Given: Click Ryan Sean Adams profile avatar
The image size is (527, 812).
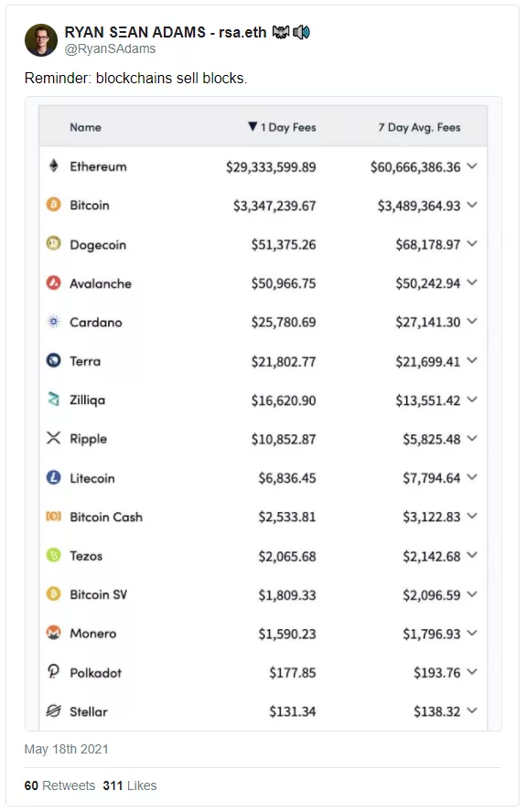Looking at the screenshot, I should click(x=41, y=40).
